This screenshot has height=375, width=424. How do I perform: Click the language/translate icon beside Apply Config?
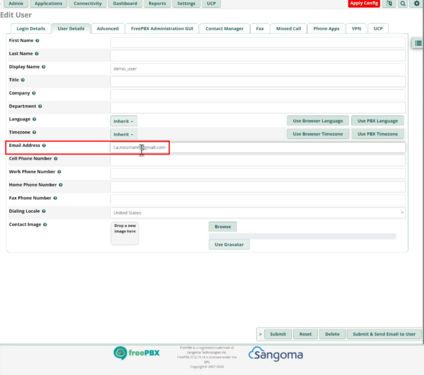[x=389, y=4]
